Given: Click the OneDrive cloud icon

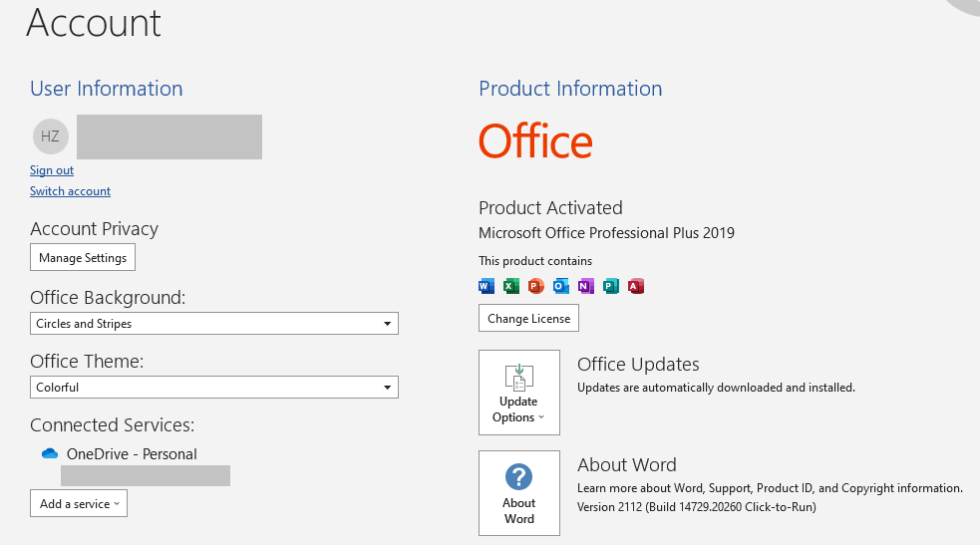Looking at the screenshot, I should 50,453.
